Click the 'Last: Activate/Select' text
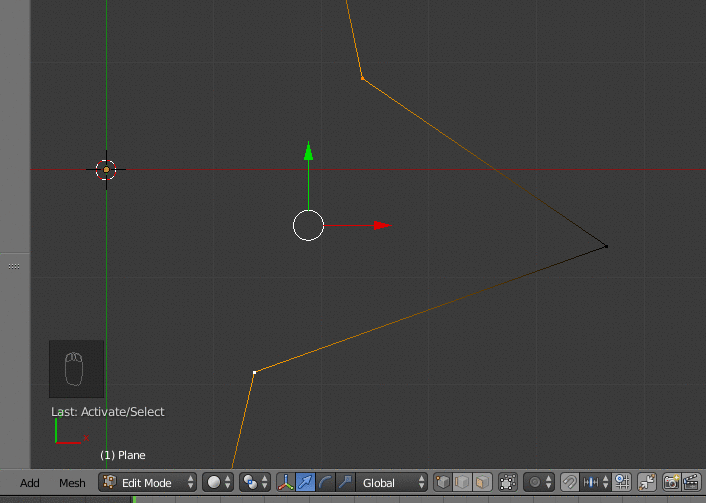The image size is (706, 503). point(108,412)
